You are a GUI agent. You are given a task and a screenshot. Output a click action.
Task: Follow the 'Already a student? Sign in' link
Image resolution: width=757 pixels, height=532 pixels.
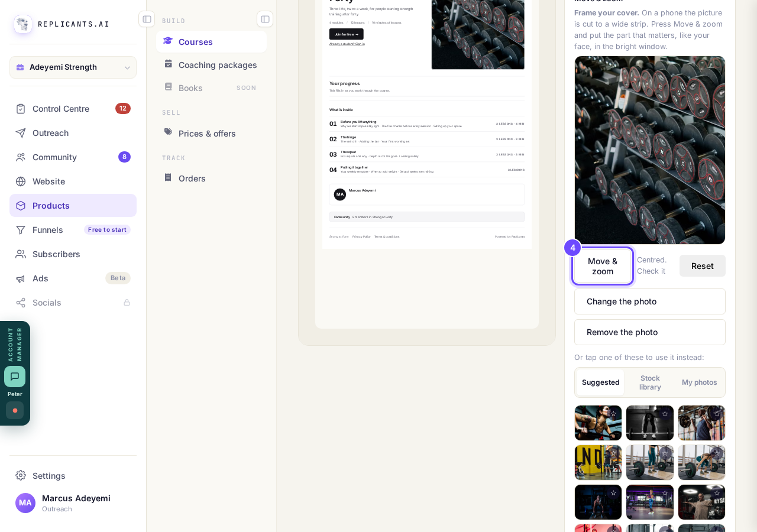(x=347, y=44)
